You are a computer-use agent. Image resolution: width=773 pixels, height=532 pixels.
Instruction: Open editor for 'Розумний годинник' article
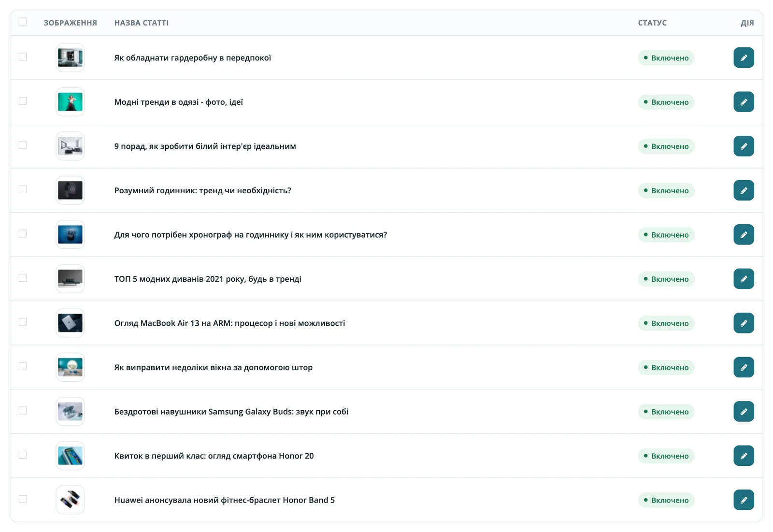[744, 190]
